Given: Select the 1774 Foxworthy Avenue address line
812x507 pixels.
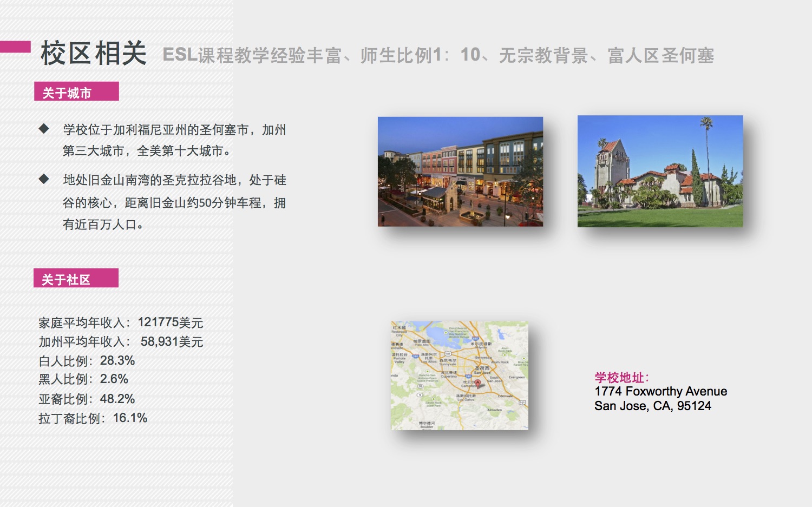Looking at the screenshot, I should pyautogui.click(x=661, y=391).
